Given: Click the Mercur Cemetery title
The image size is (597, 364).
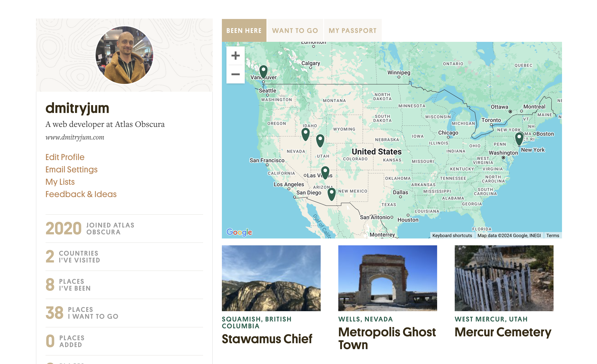Looking at the screenshot, I should pos(503,332).
